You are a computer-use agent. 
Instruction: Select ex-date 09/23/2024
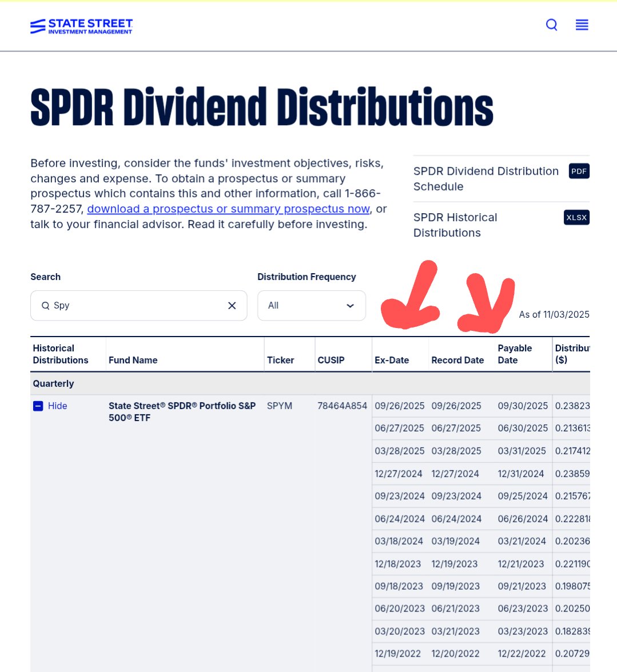tap(400, 496)
